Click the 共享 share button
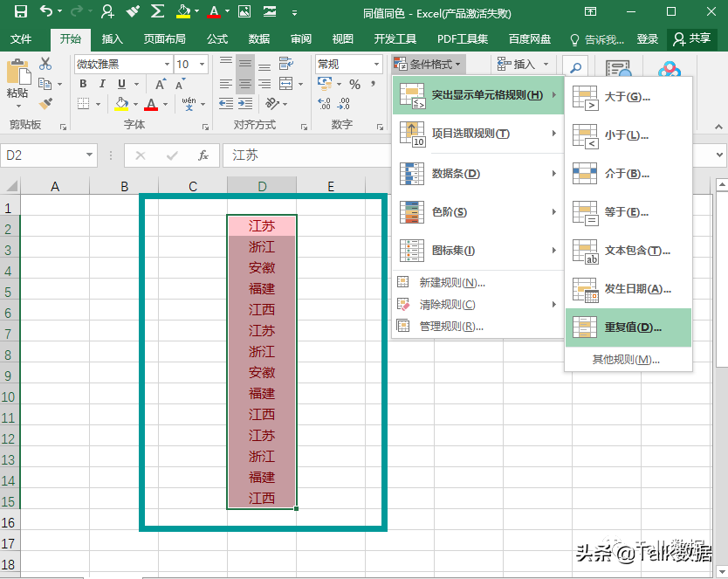 [x=692, y=39]
